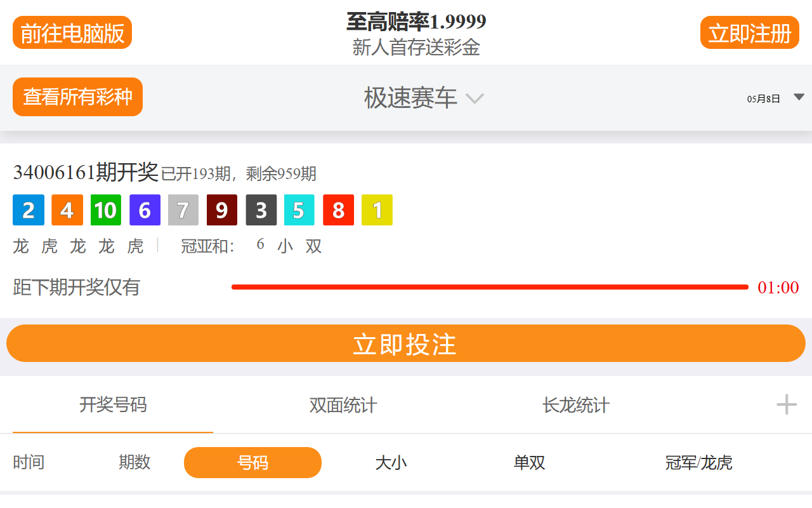The width and height of the screenshot is (812, 508).
Task: Click the 小 result after 冠亚和
Action: click(x=285, y=246)
